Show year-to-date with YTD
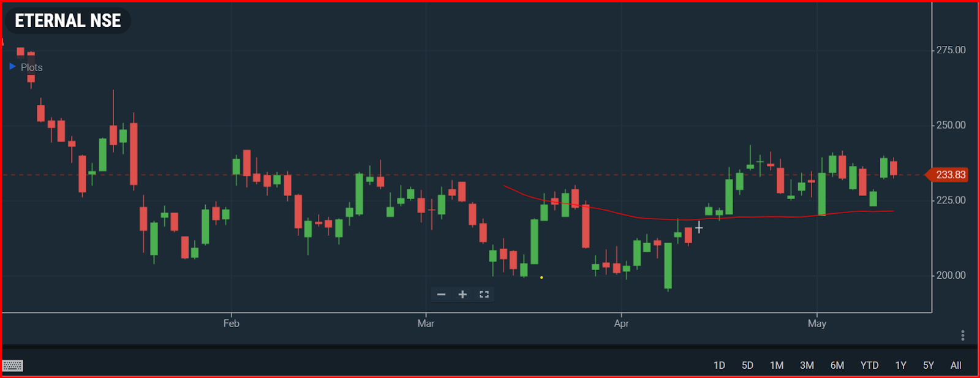This screenshot has height=378, width=980. click(869, 365)
